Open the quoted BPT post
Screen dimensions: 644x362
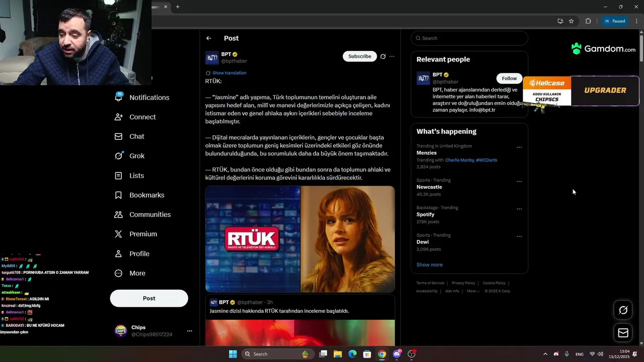(300, 320)
